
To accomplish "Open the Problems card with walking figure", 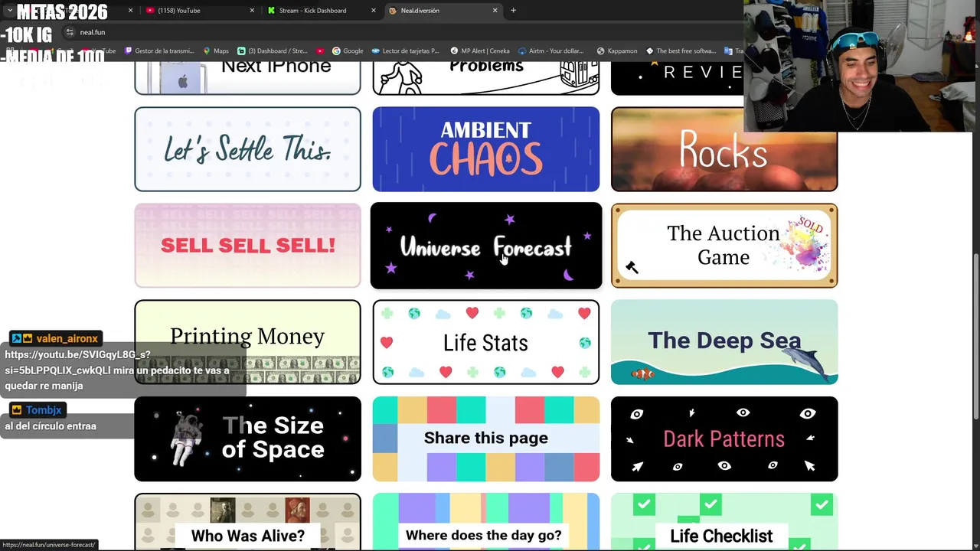I will coord(486,77).
